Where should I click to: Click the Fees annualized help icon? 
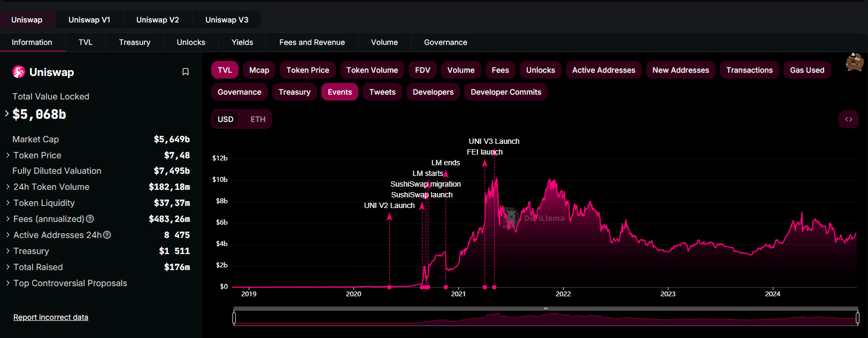pyautogui.click(x=90, y=219)
